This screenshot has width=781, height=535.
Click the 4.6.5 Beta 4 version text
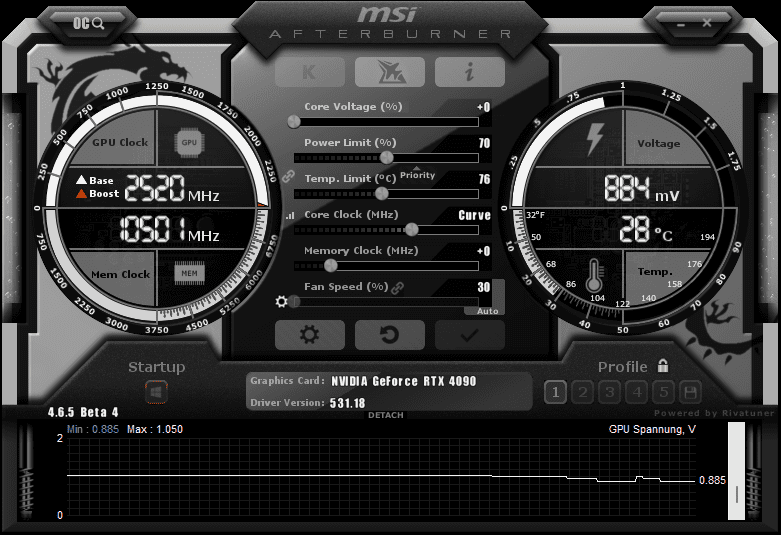tap(83, 412)
